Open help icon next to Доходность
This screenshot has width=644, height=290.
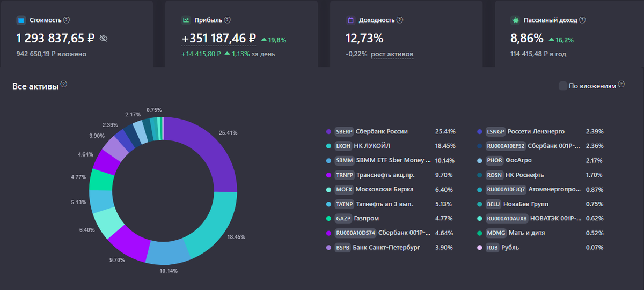(400, 20)
